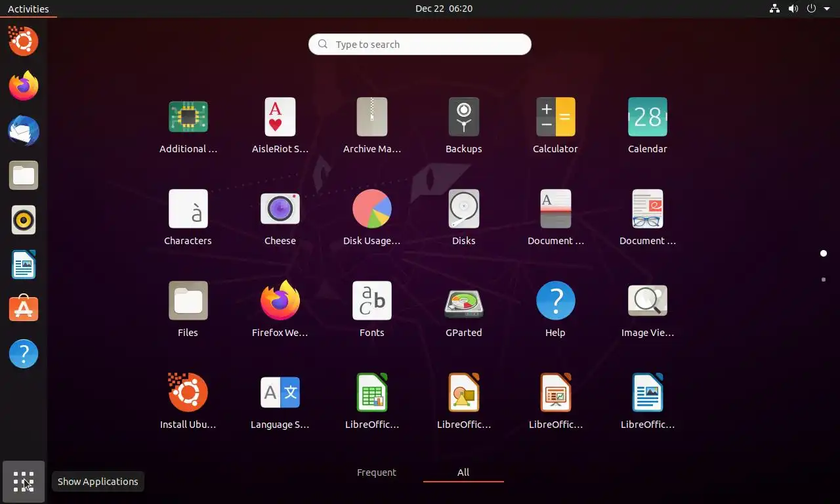
Task: Click the Type to search field
Action: click(420, 45)
